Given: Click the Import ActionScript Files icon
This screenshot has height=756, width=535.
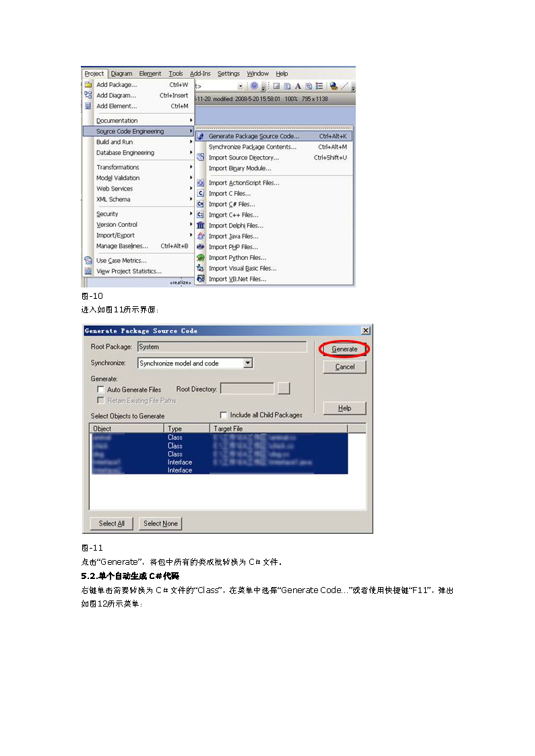Looking at the screenshot, I should [x=200, y=182].
